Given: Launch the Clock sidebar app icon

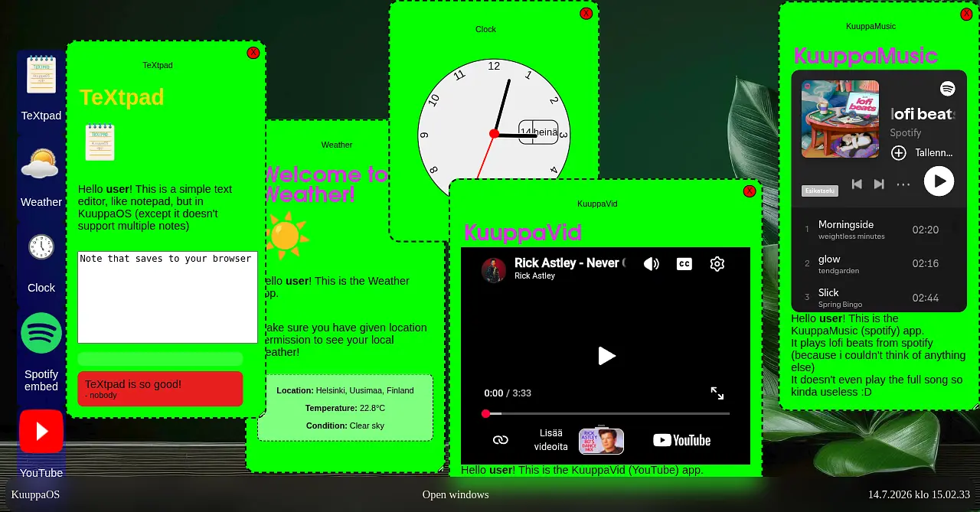Looking at the screenshot, I should pos(41,247).
